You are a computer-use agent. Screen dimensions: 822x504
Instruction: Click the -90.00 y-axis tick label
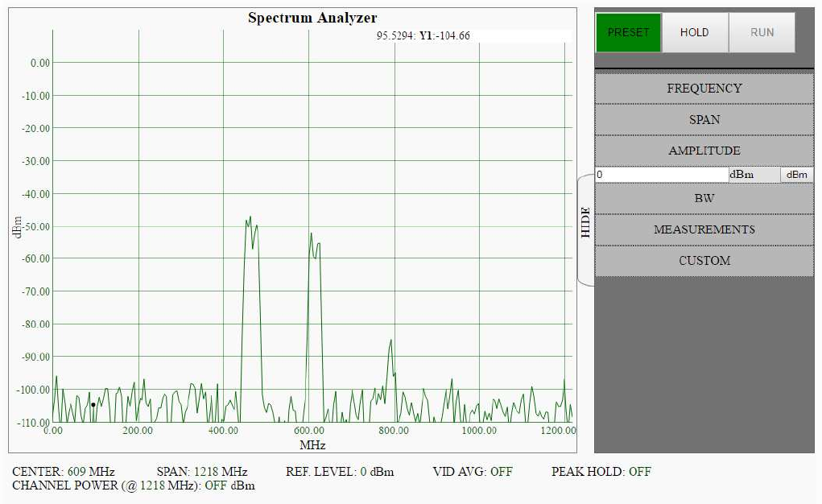[36, 357]
